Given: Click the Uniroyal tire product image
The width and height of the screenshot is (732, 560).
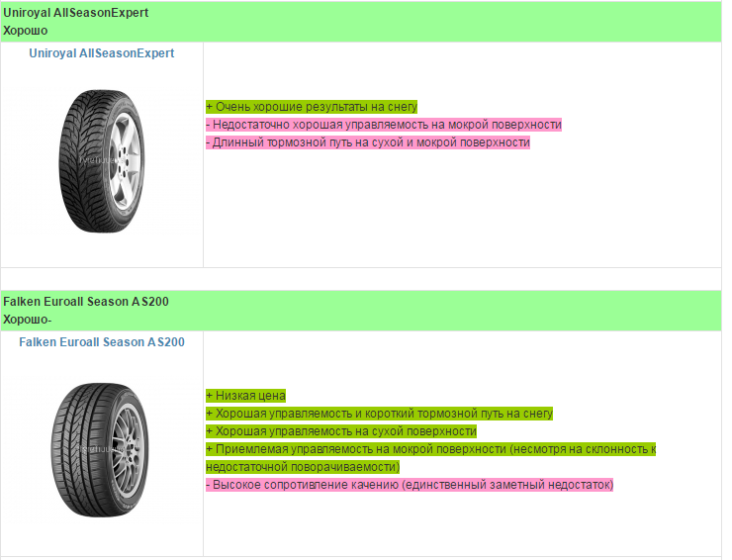Looking at the screenshot, I should point(102,159).
